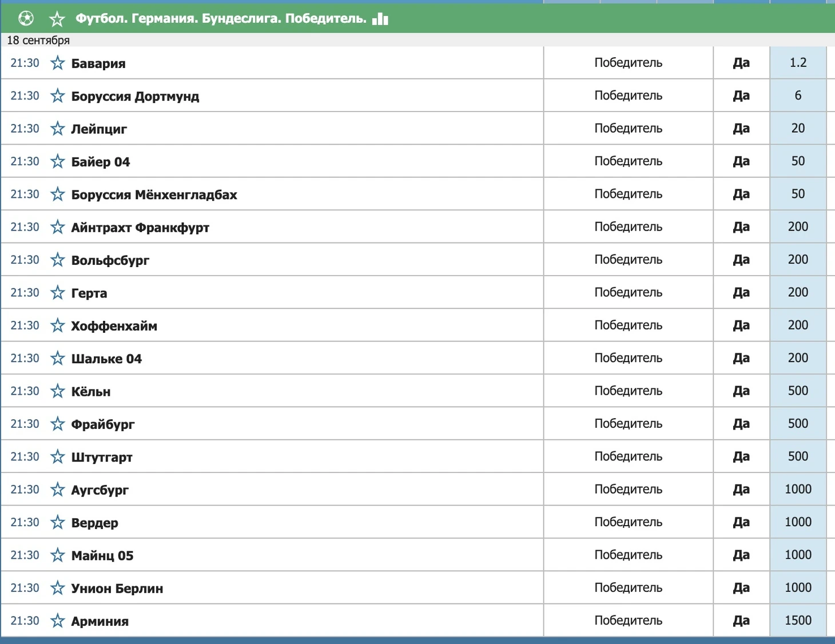The height and width of the screenshot is (644, 835).
Task: Bet on Арминия at odds 1500
Action: (798, 621)
